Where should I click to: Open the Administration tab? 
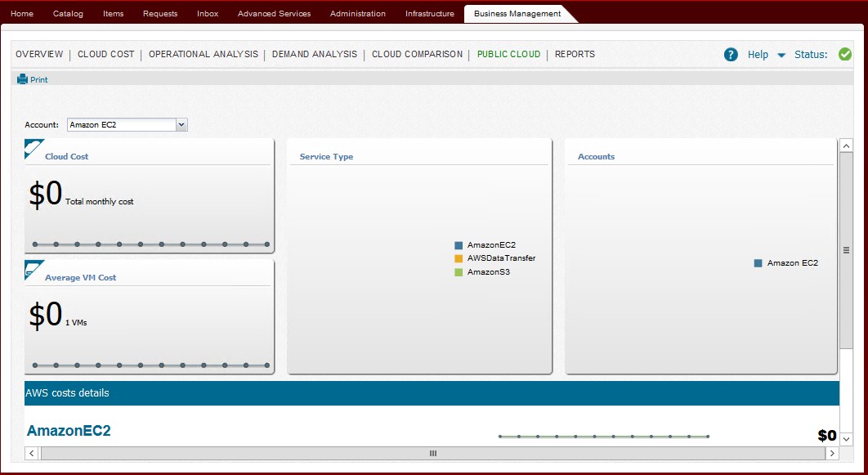tap(358, 14)
